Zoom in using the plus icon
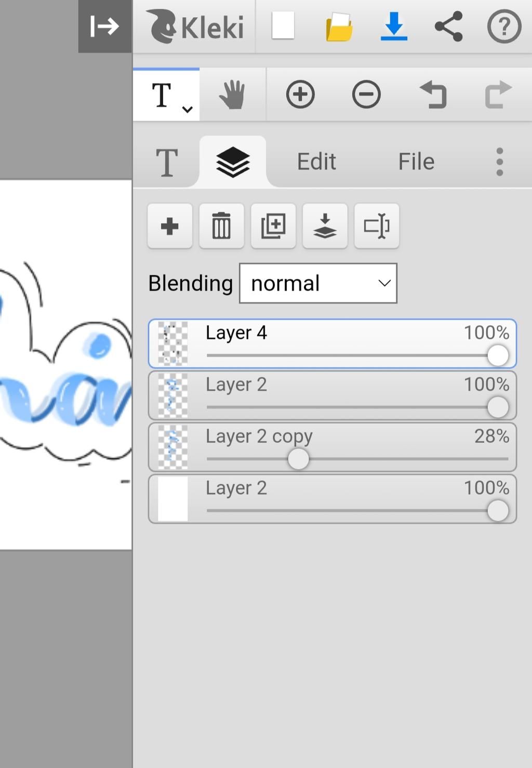 (x=300, y=95)
